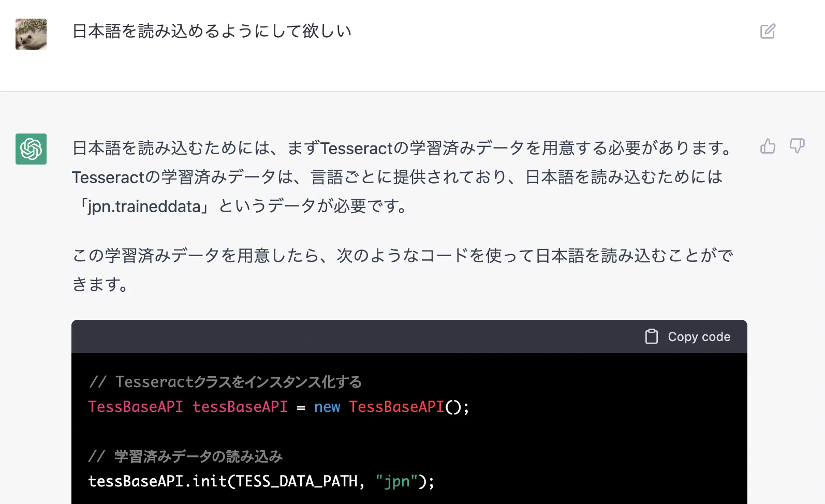Click the edit message pencil icon

(x=768, y=31)
